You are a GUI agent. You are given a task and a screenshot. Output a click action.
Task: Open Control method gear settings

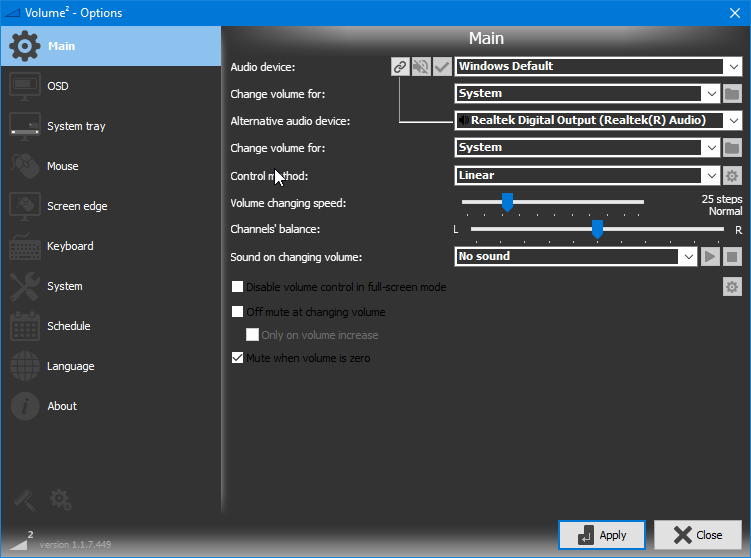(x=732, y=176)
